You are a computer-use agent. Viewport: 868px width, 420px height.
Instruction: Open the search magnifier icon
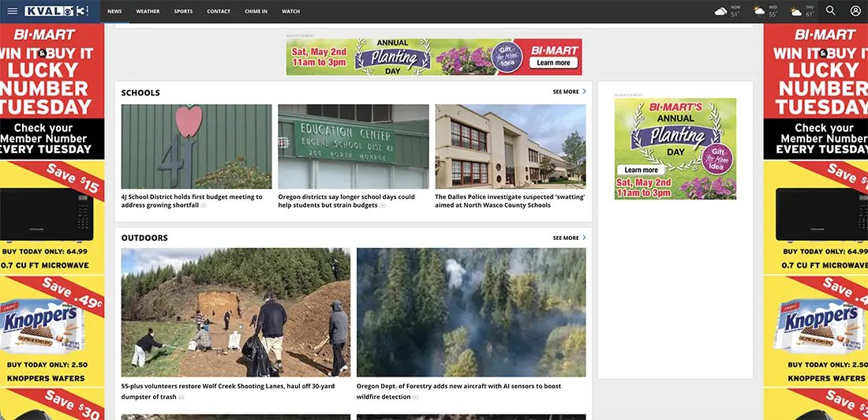tap(830, 10)
